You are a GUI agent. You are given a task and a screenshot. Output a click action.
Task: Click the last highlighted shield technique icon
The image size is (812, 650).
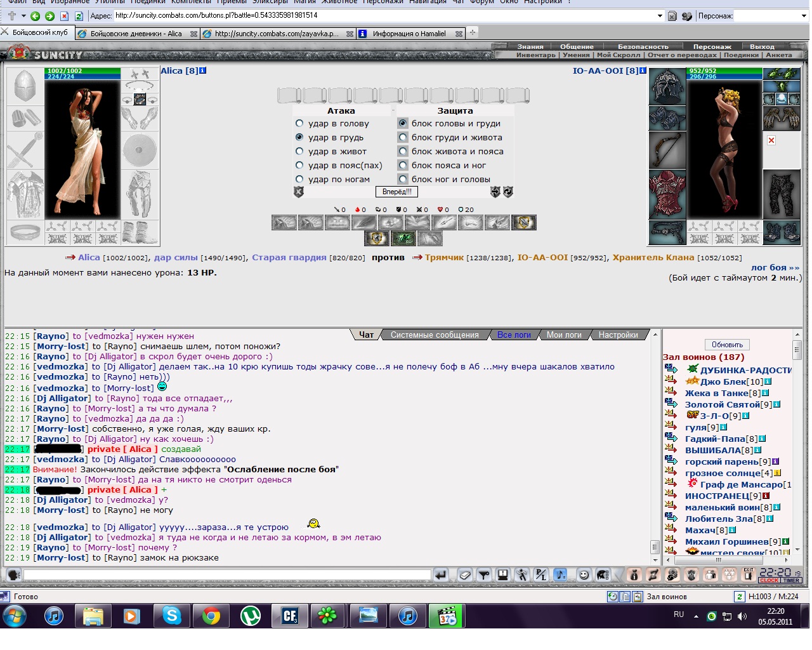point(524,222)
